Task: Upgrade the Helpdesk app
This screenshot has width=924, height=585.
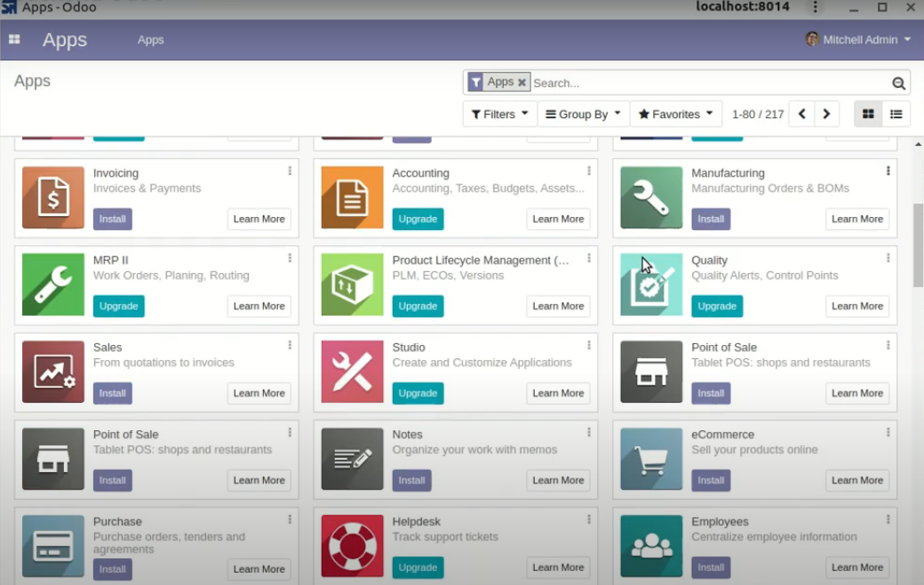Action: (418, 567)
